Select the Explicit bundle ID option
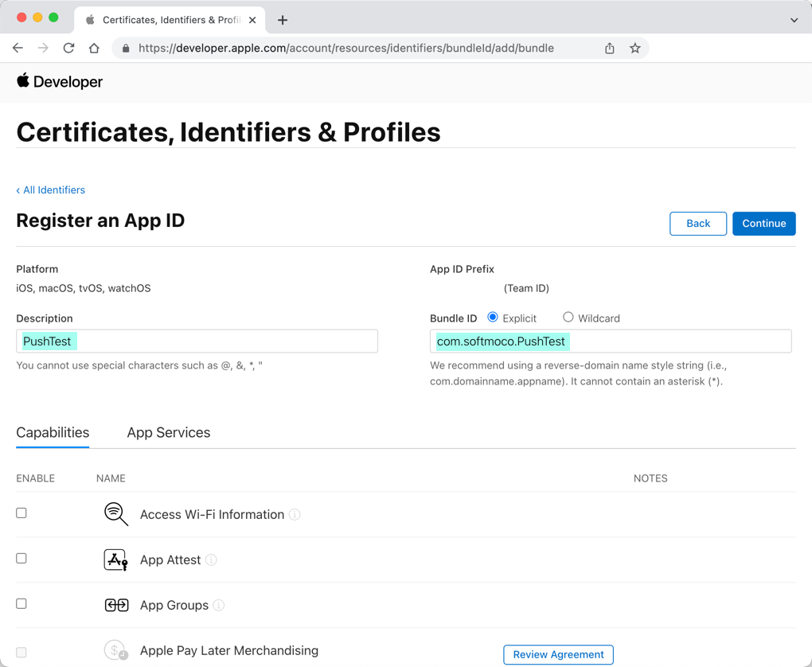 click(493, 318)
